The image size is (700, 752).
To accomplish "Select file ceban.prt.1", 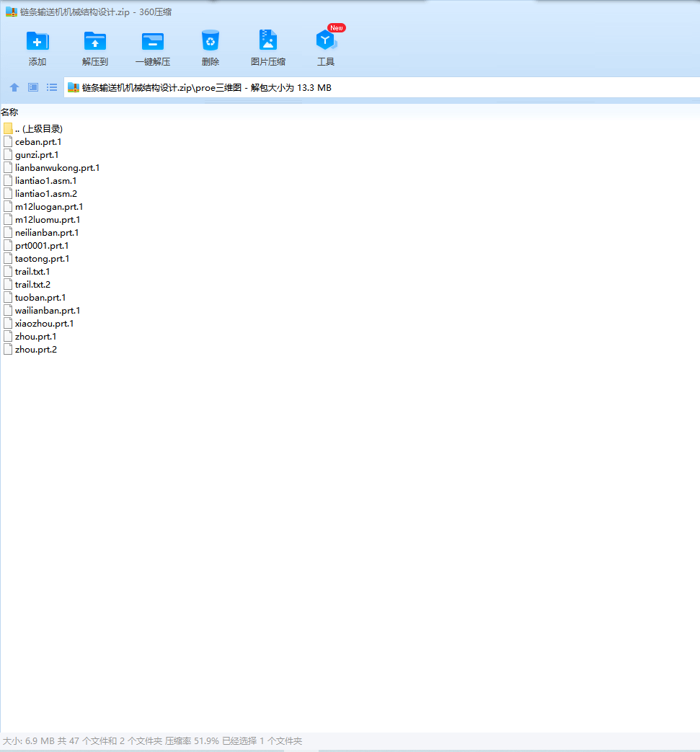I will (x=38, y=142).
